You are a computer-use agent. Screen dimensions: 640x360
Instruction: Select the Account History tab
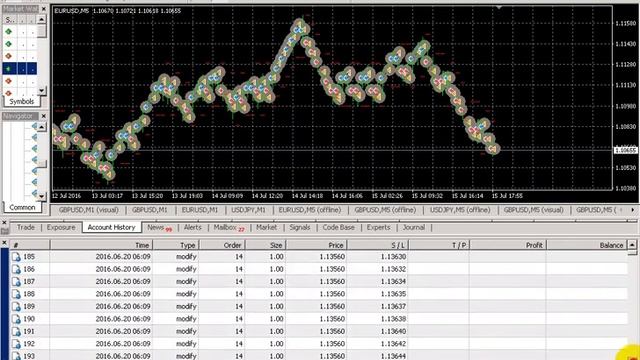111,227
